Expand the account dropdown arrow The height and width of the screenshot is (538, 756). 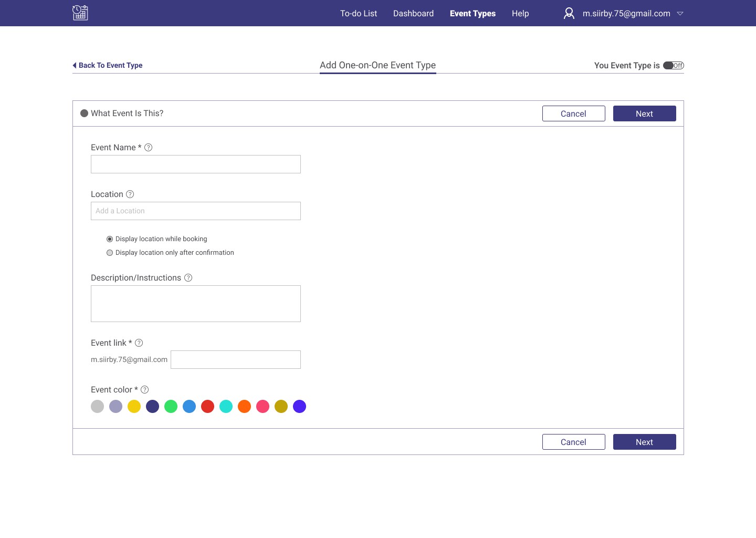pos(680,14)
